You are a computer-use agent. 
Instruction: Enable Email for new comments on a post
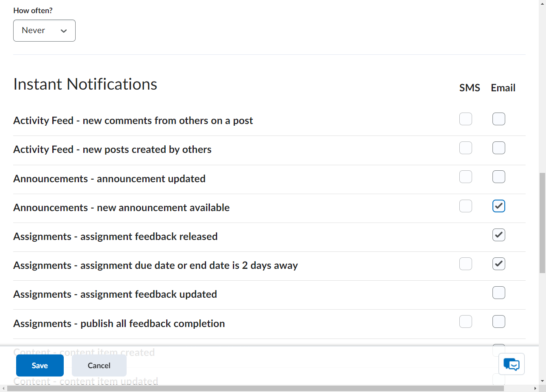(499, 119)
